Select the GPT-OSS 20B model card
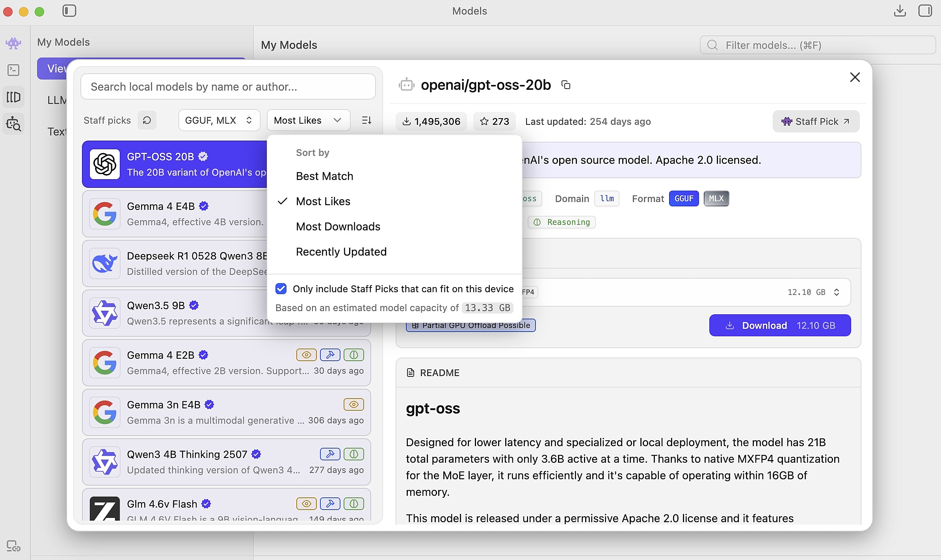The image size is (941, 560). tap(175, 164)
